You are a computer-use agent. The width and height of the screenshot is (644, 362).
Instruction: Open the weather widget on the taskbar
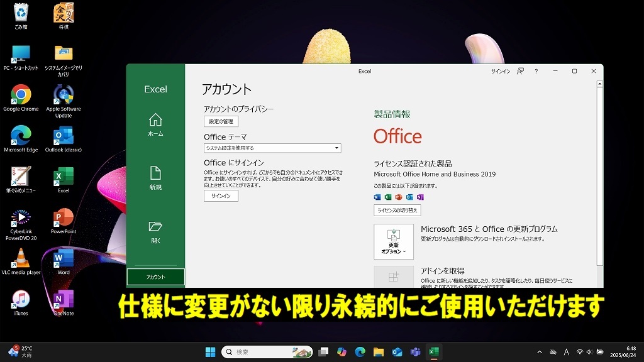tap(19, 352)
